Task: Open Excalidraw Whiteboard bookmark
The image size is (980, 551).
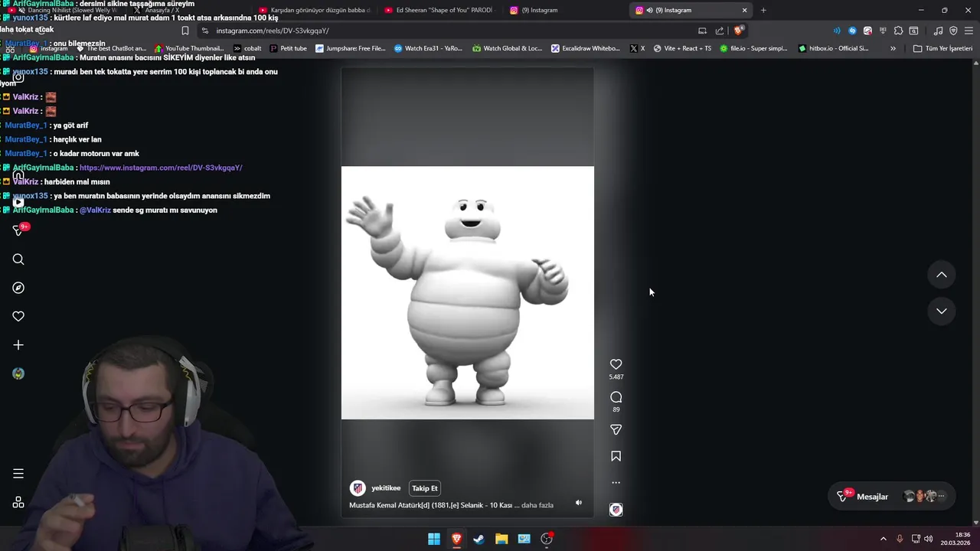Action: coord(586,48)
